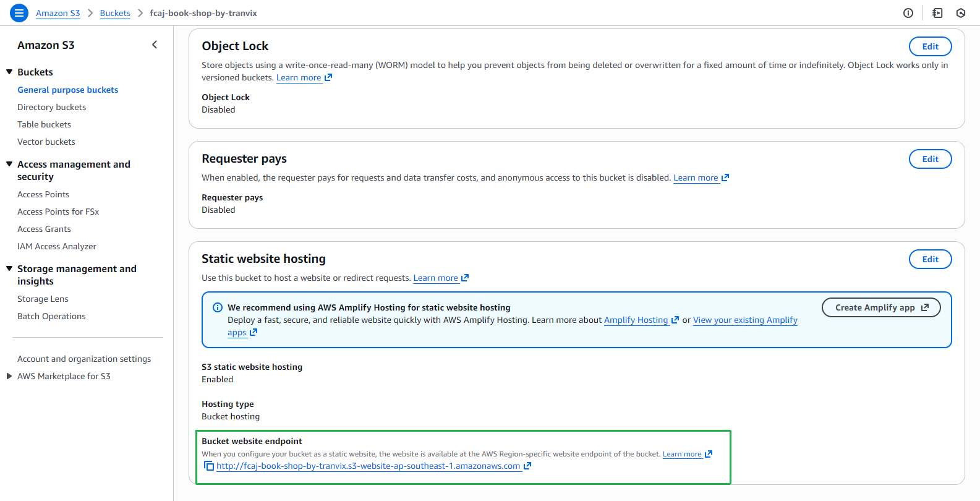This screenshot has height=501, width=980.
Task: Open View your existing Amplify apps link
Action: [745, 320]
